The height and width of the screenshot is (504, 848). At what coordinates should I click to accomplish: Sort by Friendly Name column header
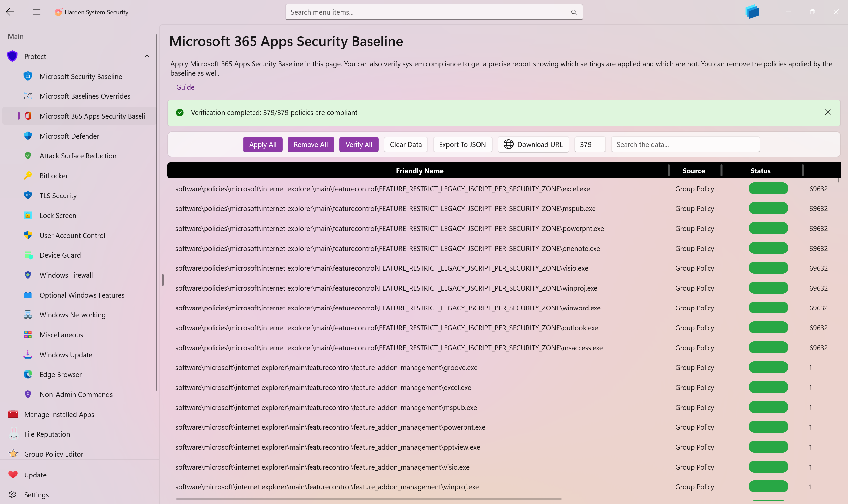[420, 171]
